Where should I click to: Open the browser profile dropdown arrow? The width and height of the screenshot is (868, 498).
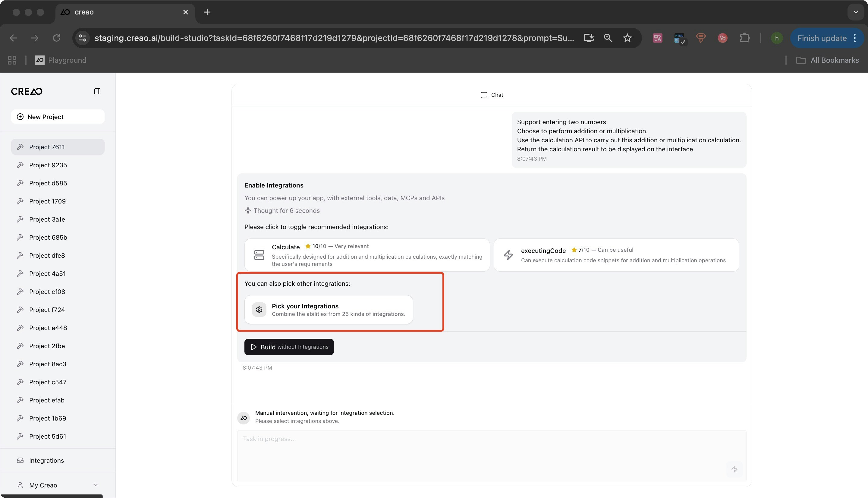click(x=856, y=12)
